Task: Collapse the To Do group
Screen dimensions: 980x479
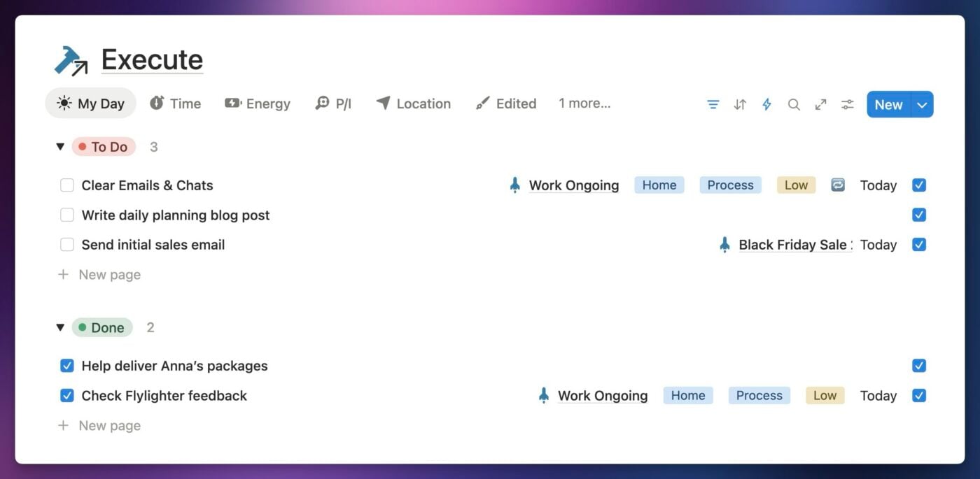Action: pos(60,147)
